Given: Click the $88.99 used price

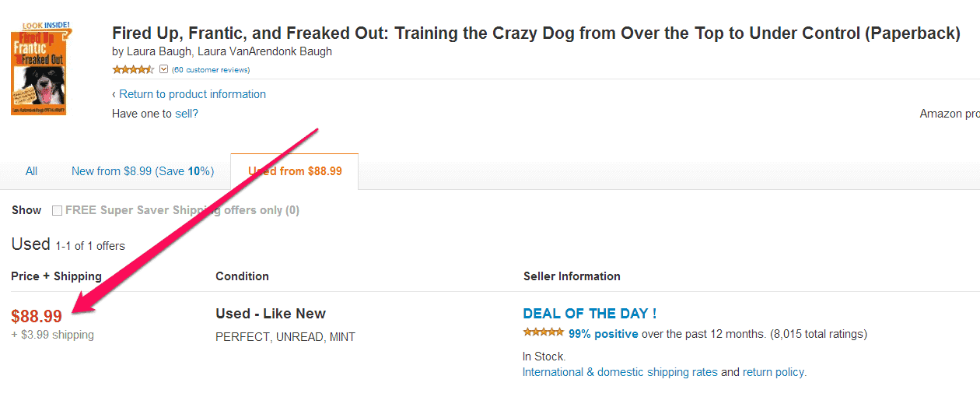Looking at the screenshot, I should click(x=37, y=316).
